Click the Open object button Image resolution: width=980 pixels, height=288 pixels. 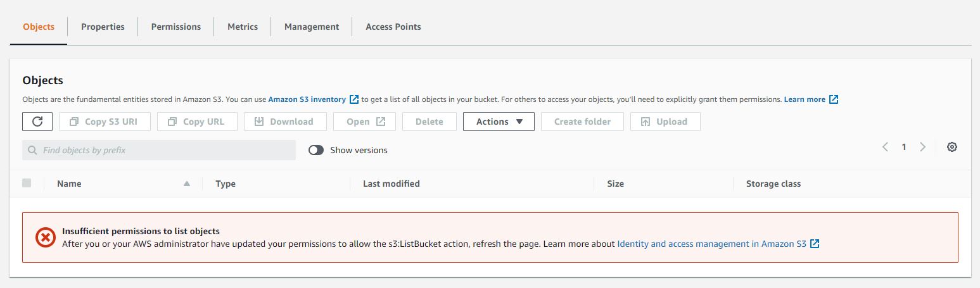(366, 122)
